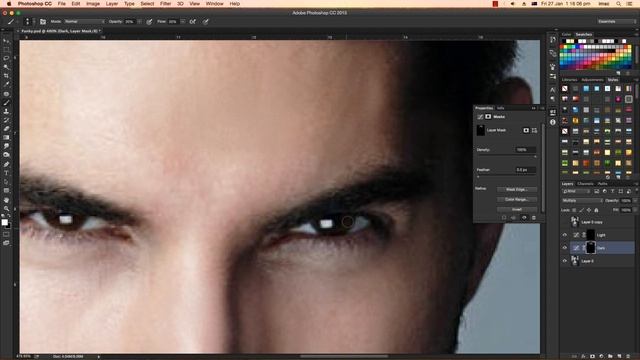Open layer Fill dropdown arrow
640x360 pixels.
coord(634,210)
